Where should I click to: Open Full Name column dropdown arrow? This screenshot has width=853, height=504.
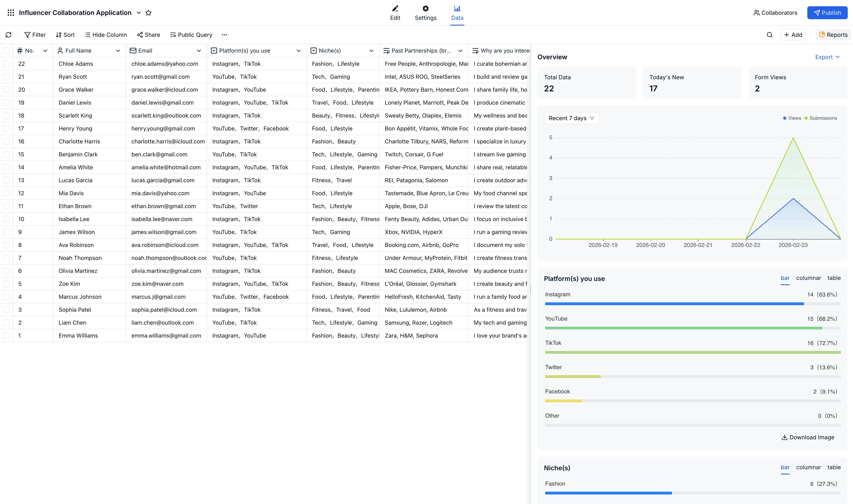point(118,51)
